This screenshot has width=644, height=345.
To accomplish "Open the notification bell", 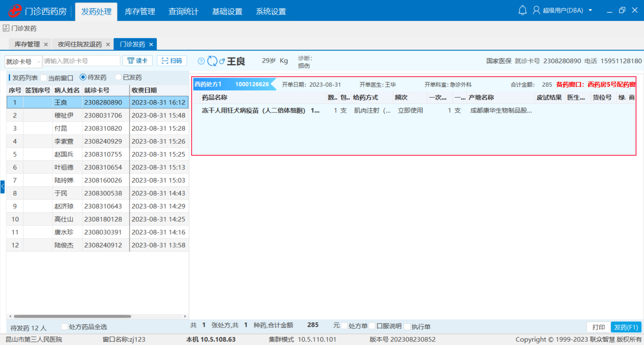I will click(x=522, y=10).
